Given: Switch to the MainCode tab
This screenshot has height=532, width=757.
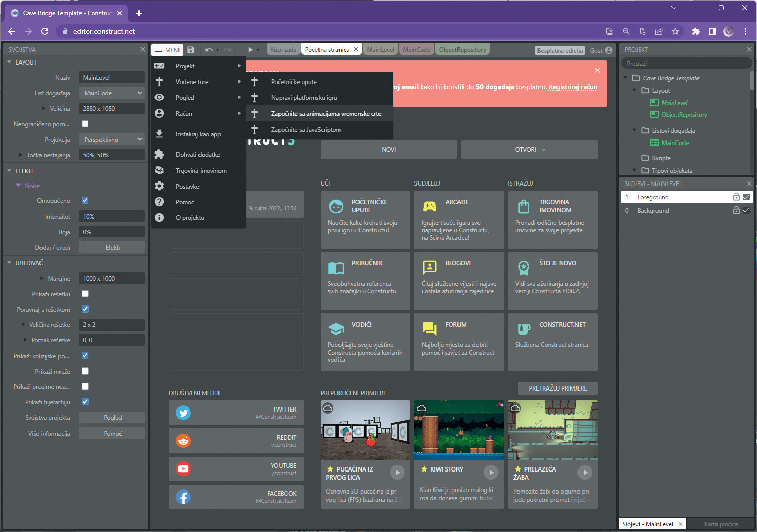Looking at the screenshot, I should pyautogui.click(x=416, y=50).
